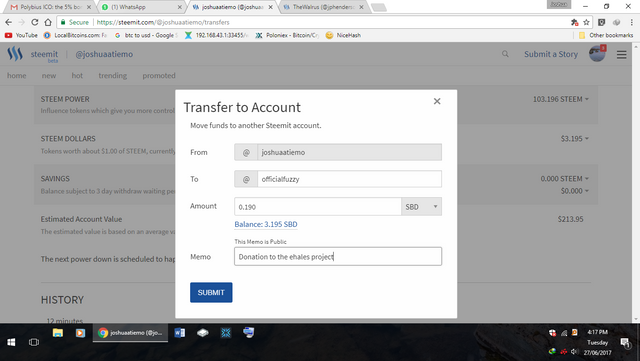The width and height of the screenshot is (640, 361).
Task: Click the volume speaker tray icon
Action: click(575, 351)
